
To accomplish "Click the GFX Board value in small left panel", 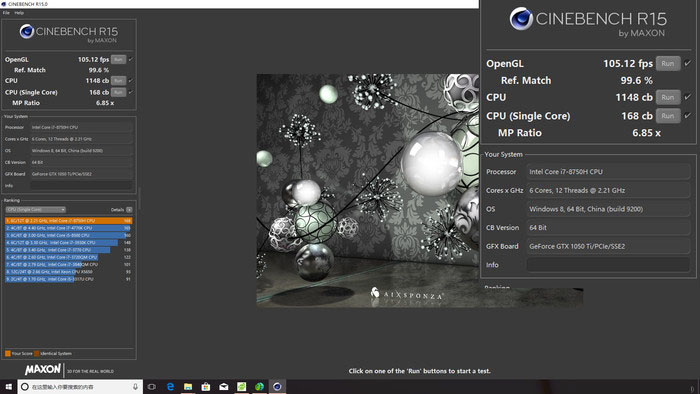I will click(x=81, y=174).
